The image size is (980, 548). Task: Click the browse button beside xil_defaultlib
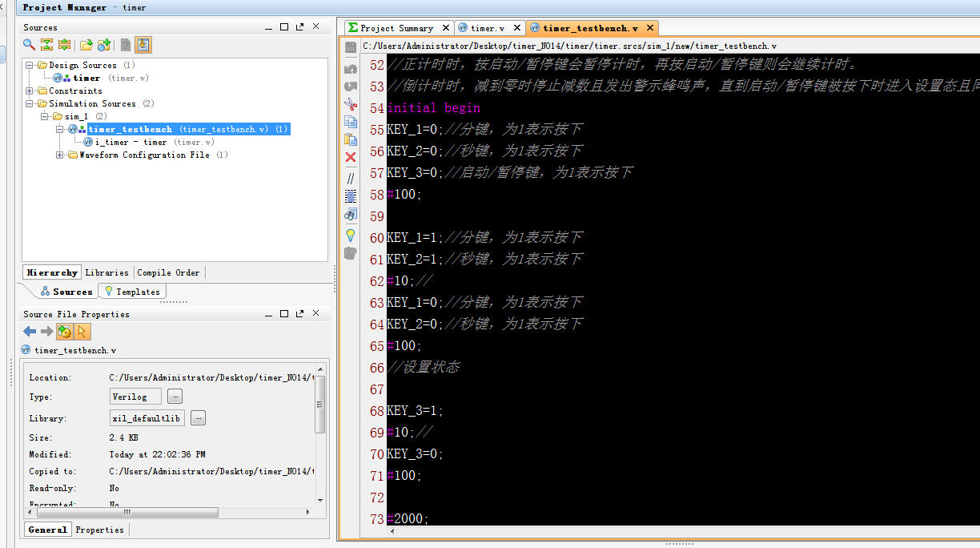click(198, 417)
